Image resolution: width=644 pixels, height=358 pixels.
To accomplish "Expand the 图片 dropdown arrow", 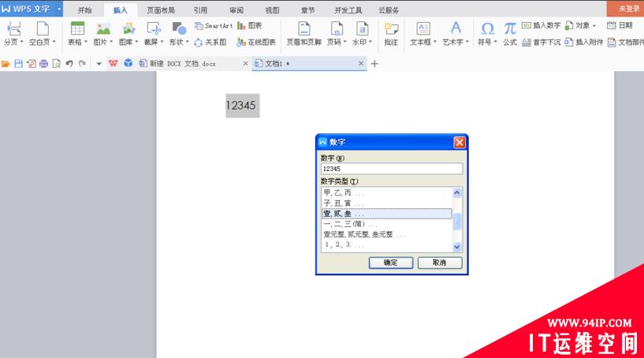I will (x=111, y=42).
